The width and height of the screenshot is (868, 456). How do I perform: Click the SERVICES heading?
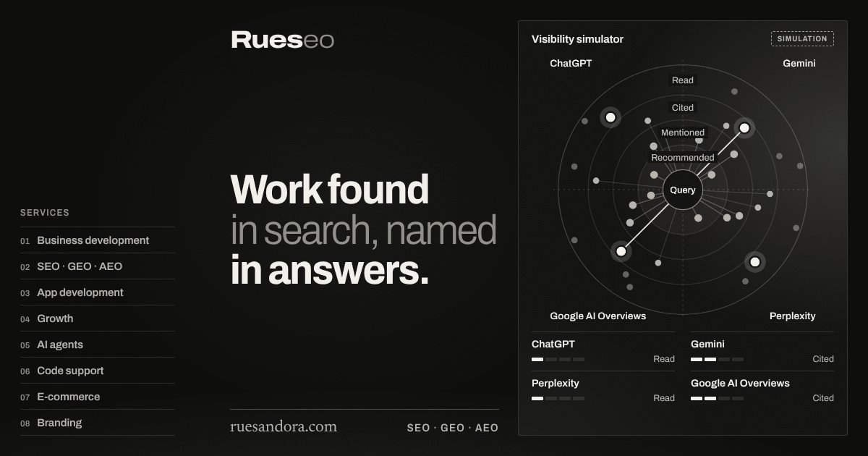click(45, 213)
